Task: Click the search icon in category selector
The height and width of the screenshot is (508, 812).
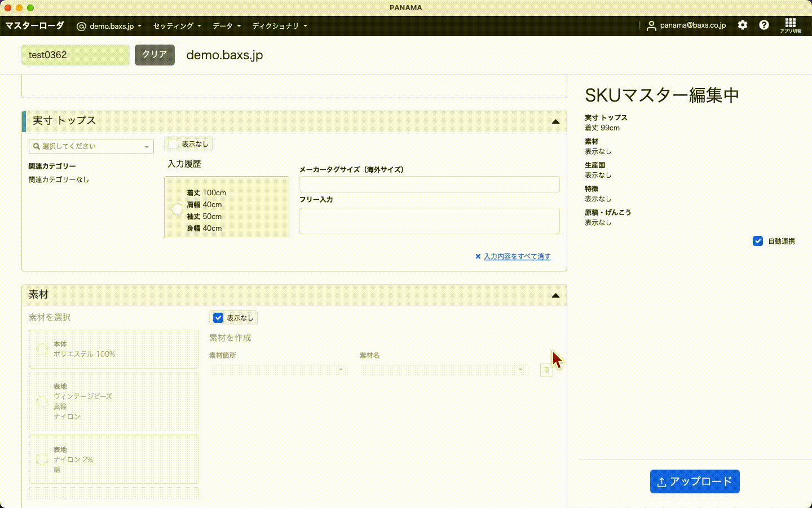Action: (x=37, y=146)
